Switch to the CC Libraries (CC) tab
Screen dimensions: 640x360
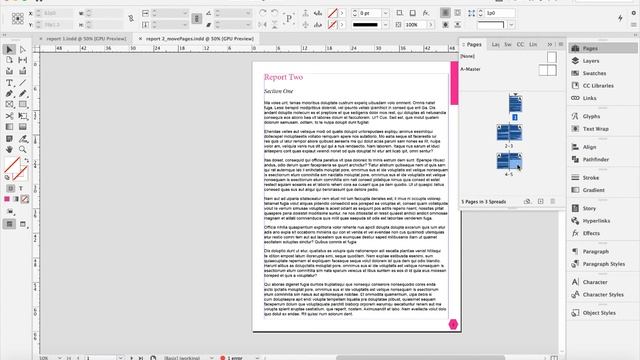[x=520, y=44]
